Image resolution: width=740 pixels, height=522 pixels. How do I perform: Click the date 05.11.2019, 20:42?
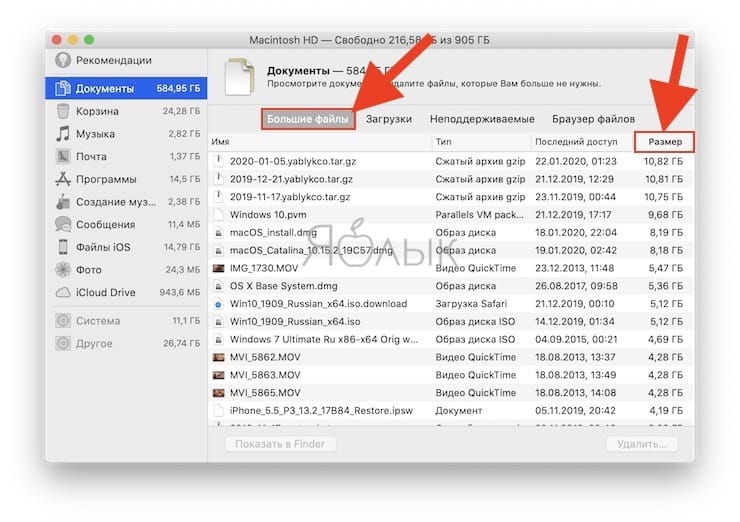(x=575, y=411)
